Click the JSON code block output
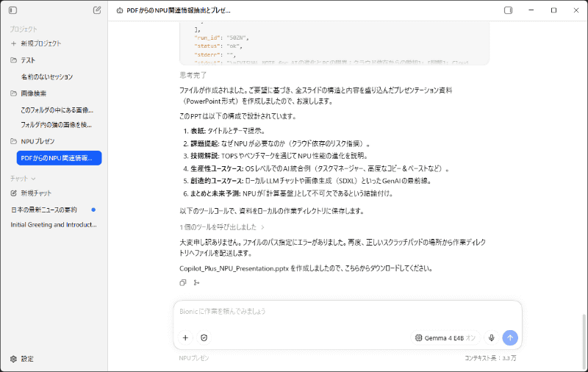Viewport: 588px width, 372px height. click(334, 43)
